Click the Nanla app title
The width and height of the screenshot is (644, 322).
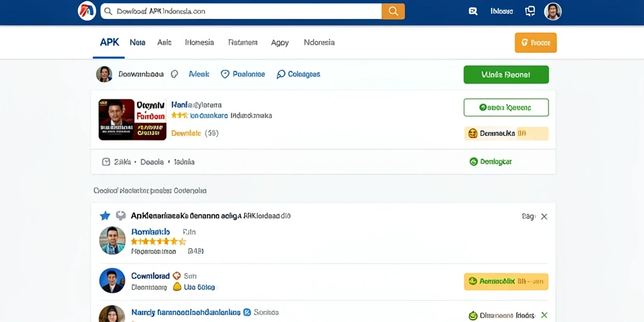(196, 105)
